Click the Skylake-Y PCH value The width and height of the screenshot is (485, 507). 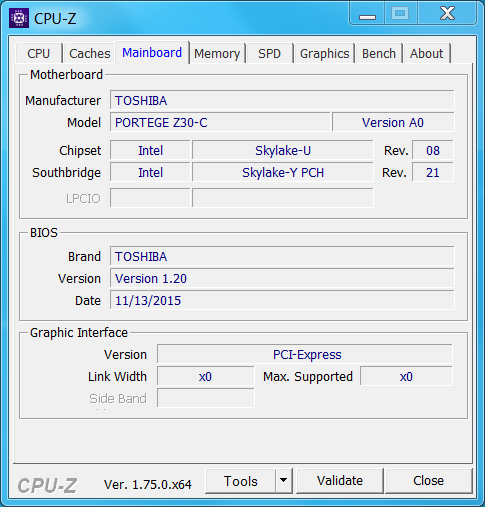pyautogui.click(x=283, y=172)
